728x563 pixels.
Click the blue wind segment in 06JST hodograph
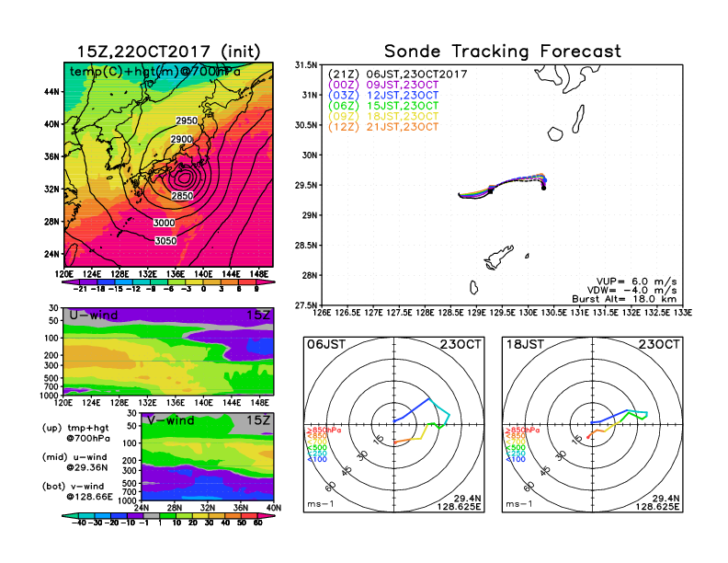click(x=412, y=410)
